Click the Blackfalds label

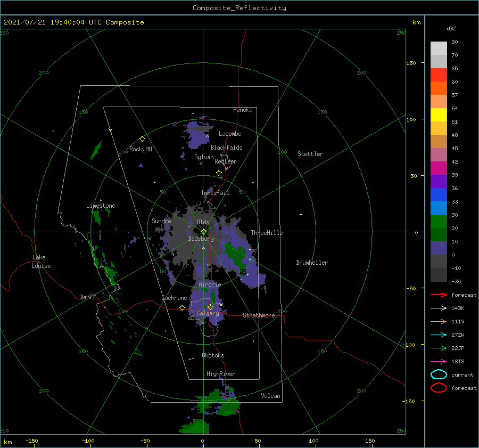click(x=226, y=148)
